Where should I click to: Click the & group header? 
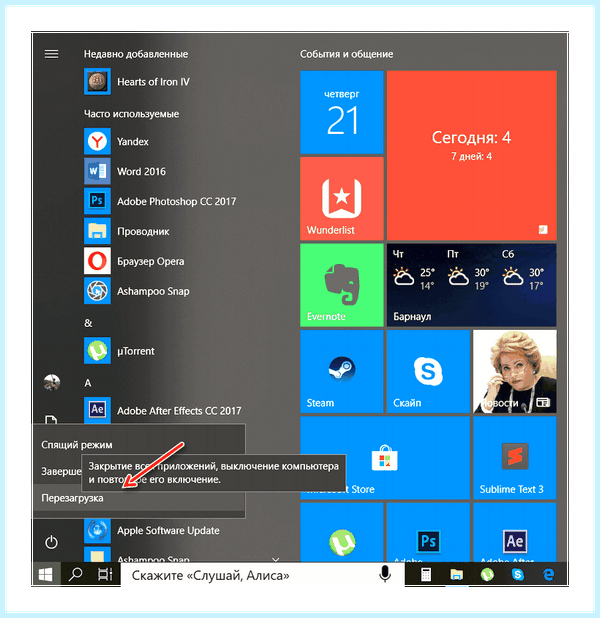[x=88, y=323]
